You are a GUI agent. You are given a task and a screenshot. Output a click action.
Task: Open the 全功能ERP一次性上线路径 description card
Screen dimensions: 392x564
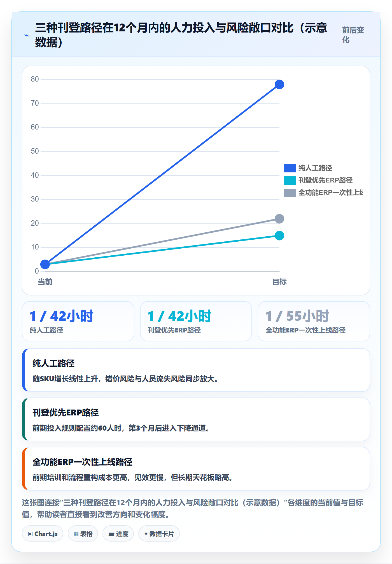(x=196, y=469)
